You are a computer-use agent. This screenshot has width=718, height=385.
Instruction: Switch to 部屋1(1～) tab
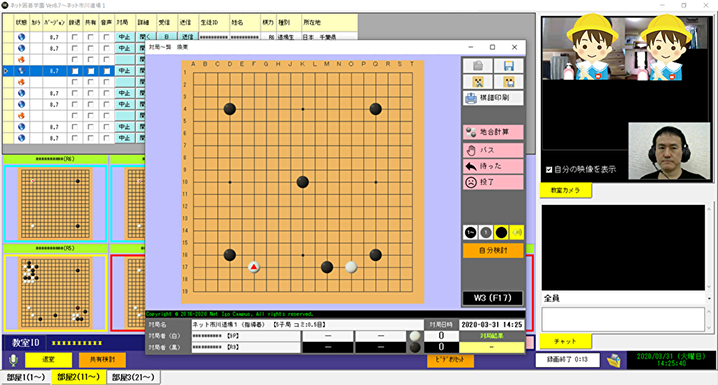[26, 377]
